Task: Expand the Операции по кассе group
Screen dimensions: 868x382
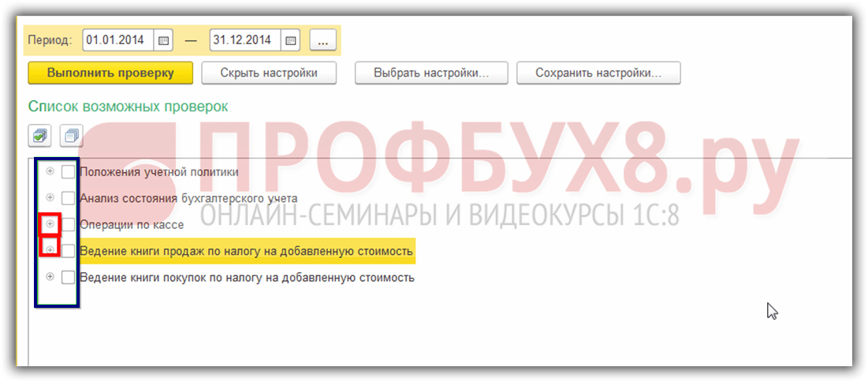Action: pos(50,224)
